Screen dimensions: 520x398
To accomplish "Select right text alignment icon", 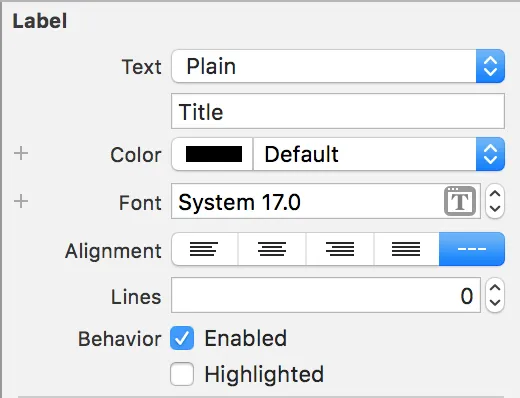I will [340, 249].
